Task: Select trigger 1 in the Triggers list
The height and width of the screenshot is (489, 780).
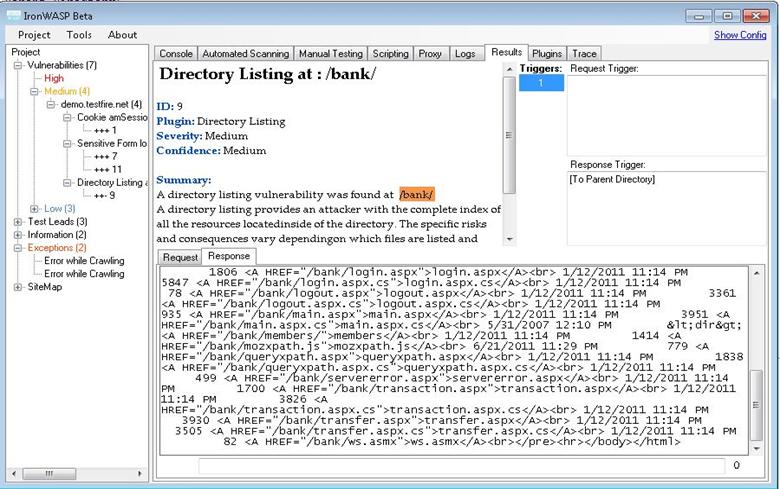Action: coord(541,83)
